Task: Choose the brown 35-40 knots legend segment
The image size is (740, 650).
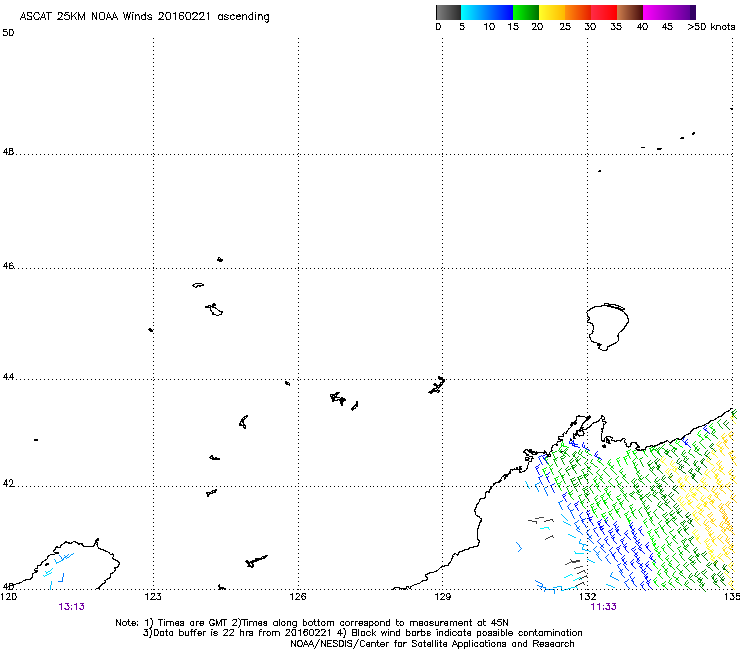Action: [630, 12]
